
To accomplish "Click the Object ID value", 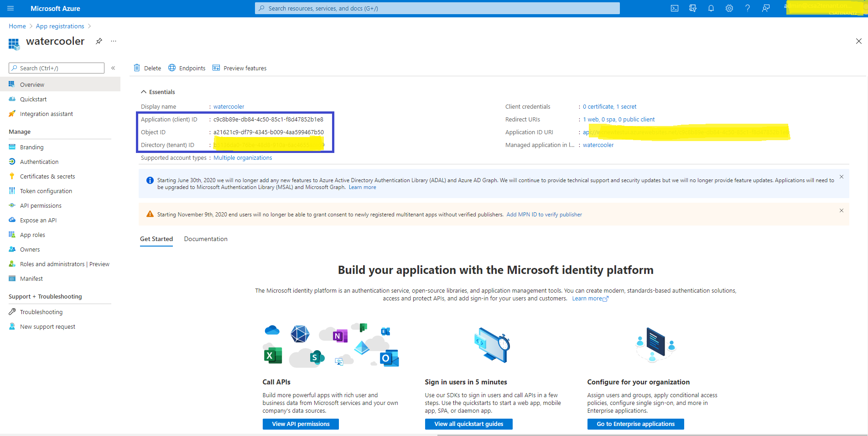I will (269, 132).
